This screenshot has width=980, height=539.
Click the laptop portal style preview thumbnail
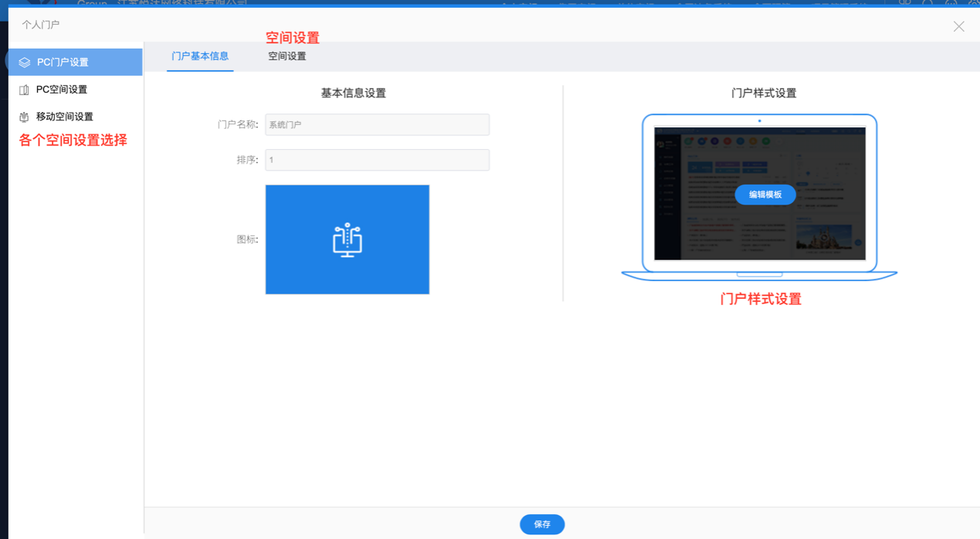759,192
